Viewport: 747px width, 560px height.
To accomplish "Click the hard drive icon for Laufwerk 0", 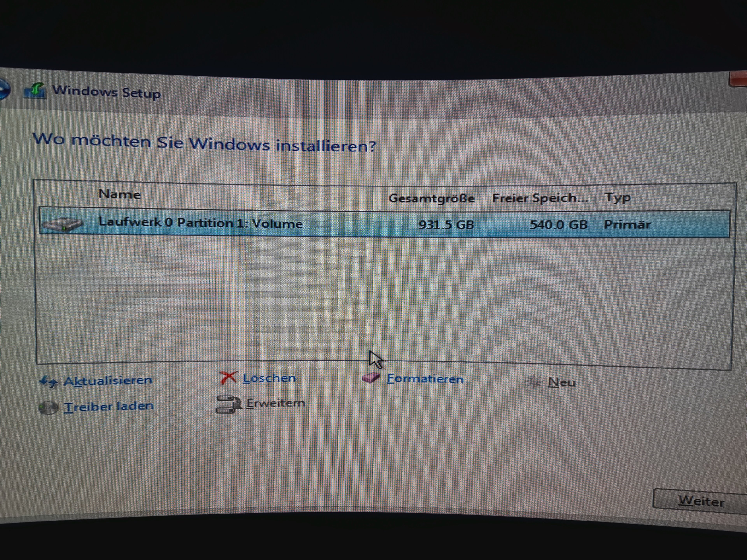I will coord(63,224).
